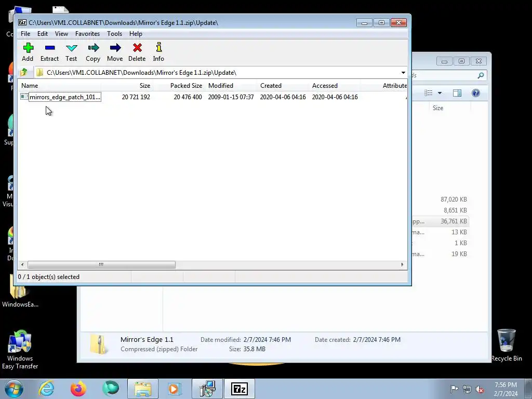Open the View menu
This screenshot has height=399, width=532.
(x=61, y=34)
